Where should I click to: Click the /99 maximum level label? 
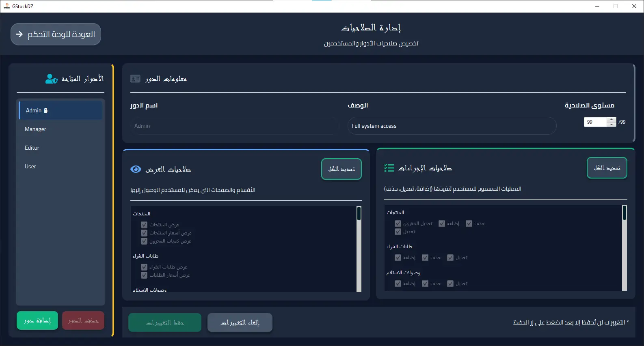622,122
